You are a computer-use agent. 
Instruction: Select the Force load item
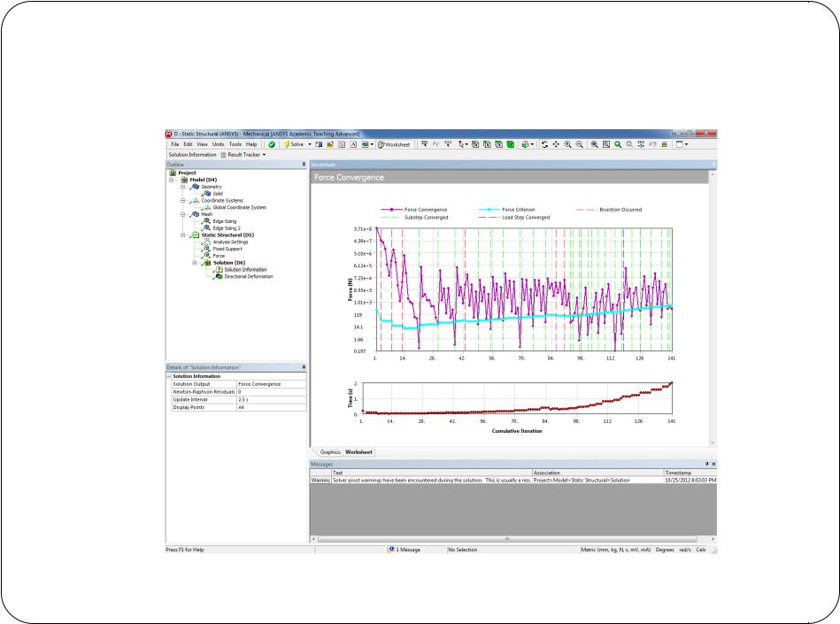[x=219, y=256]
